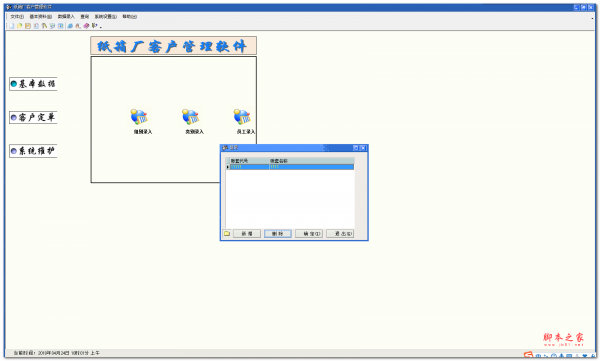600x361 pixels.
Task: Click the fifth toolbar icon showing a brush
Action: point(44,26)
